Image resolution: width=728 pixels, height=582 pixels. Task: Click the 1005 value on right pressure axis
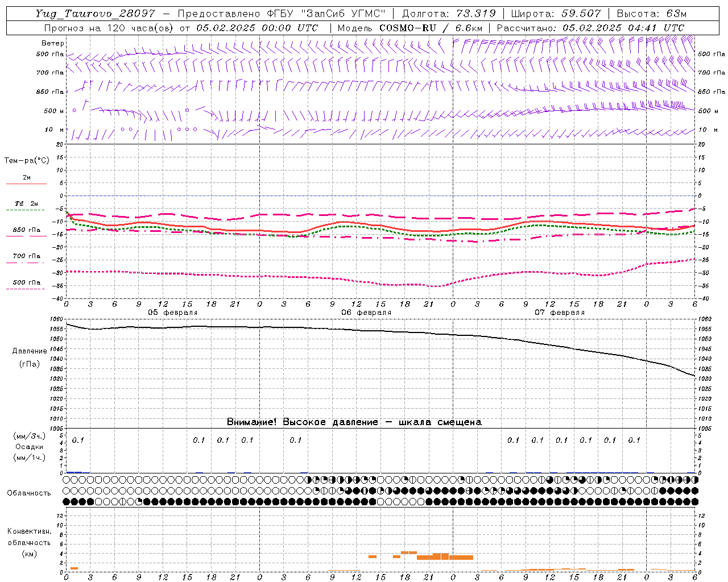click(x=704, y=429)
